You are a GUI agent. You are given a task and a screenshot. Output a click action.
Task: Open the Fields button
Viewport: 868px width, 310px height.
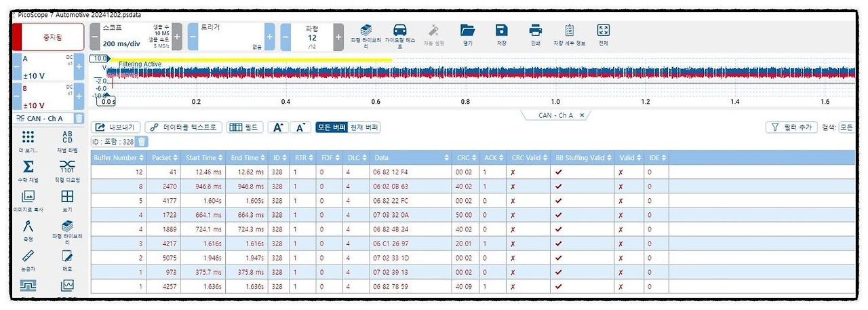(244, 128)
